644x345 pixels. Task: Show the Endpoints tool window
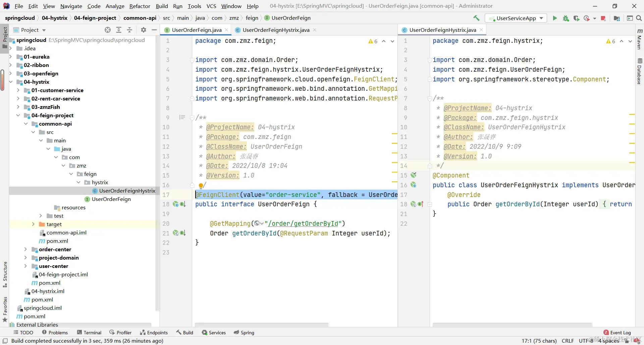point(154,333)
